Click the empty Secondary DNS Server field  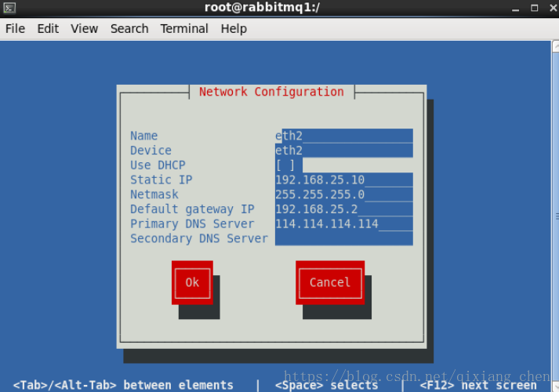pos(344,238)
